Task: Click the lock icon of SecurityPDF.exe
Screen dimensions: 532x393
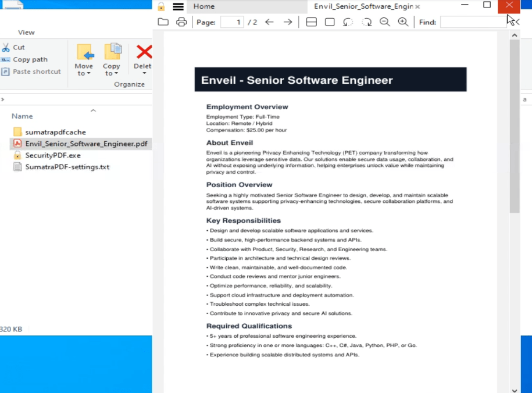Action: click(x=17, y=155)
